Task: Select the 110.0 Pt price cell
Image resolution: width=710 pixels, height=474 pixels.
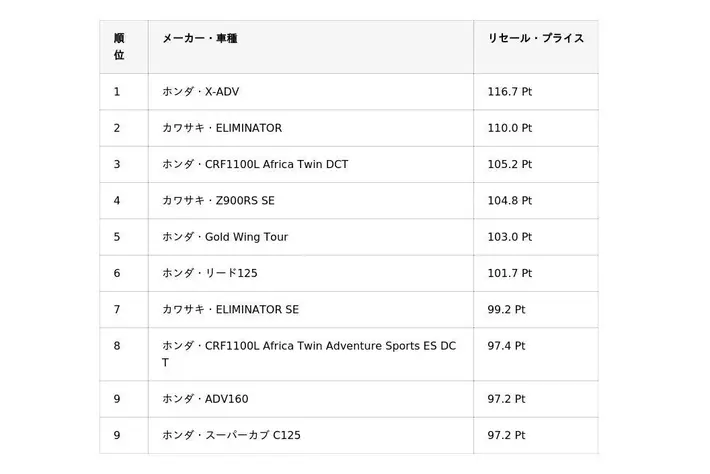Action: (510, 128)
